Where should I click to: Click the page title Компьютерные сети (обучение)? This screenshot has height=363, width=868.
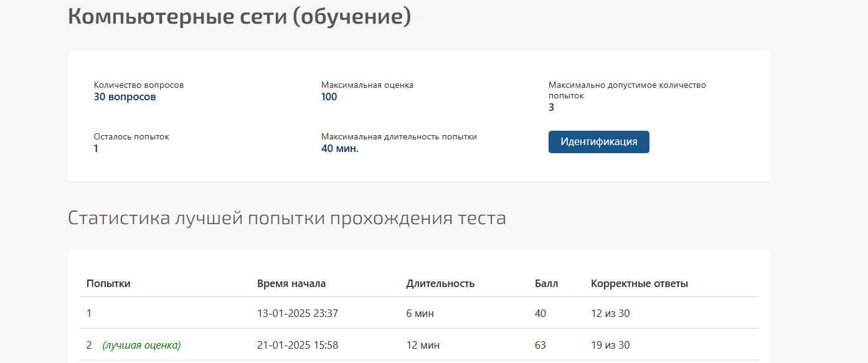coord(239,17)
